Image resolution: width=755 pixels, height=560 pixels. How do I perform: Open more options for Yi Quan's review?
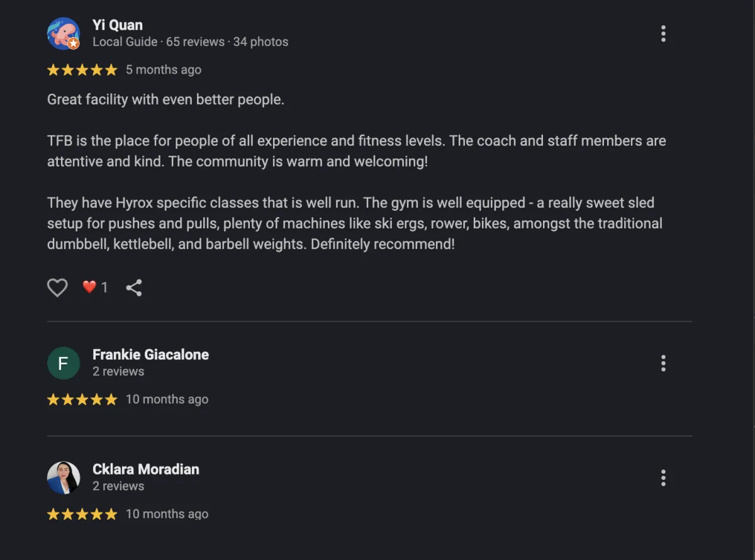click(663, 34)
